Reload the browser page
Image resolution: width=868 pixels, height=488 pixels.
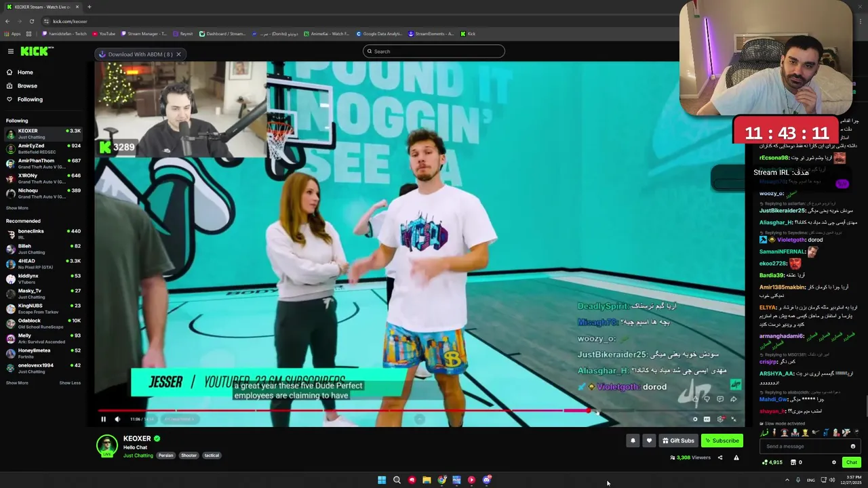click(x=31, y=21)
